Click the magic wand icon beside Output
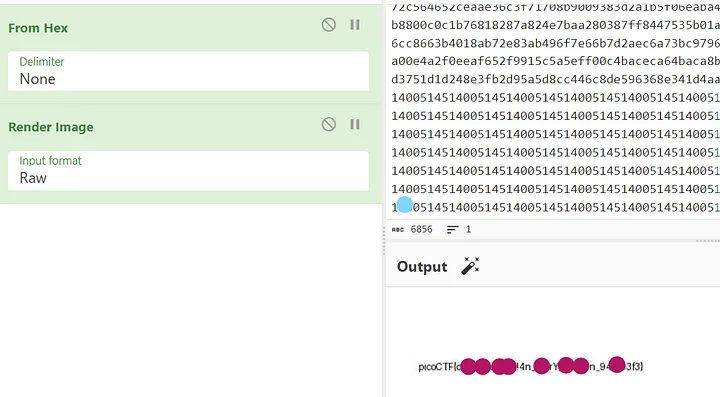The height and width of the screenshot is (397, 720). coord(470,266)
